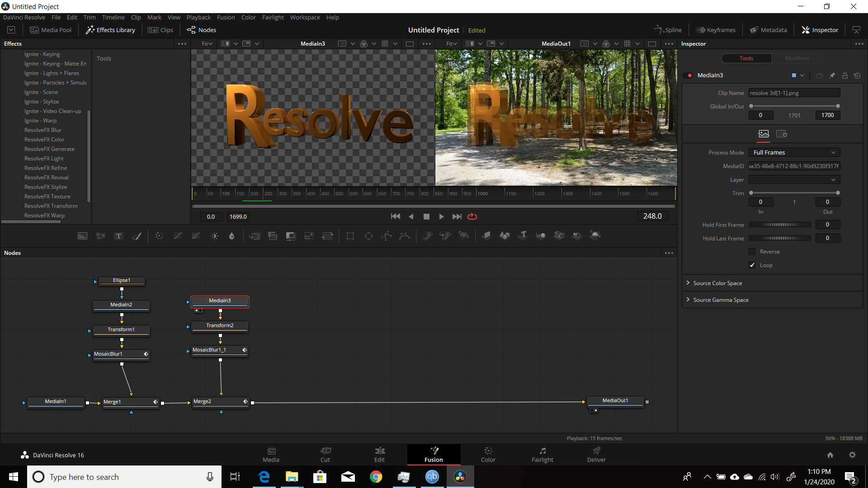Open the Workspace menu
The width and height of the screenshot is (868, 488).
pos(305,17)
